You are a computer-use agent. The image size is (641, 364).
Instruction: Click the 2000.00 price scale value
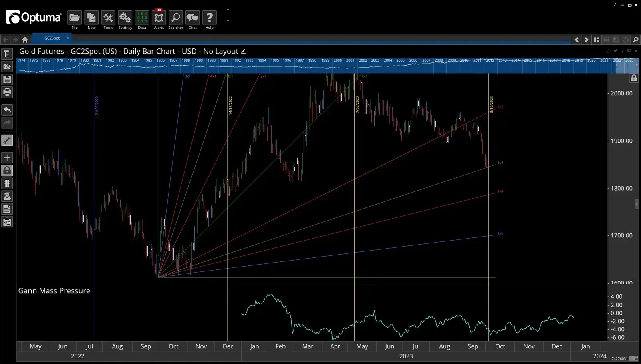[x=621, y=93]
